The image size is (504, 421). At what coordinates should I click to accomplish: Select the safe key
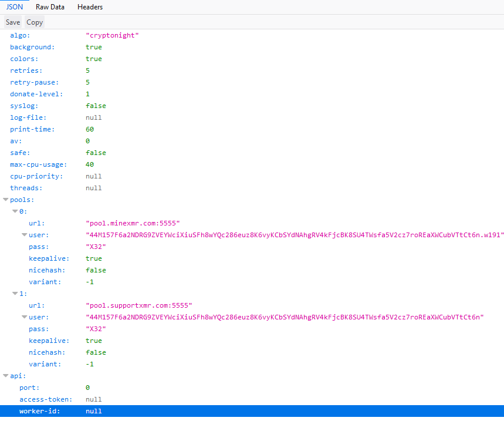coord(20,153)
